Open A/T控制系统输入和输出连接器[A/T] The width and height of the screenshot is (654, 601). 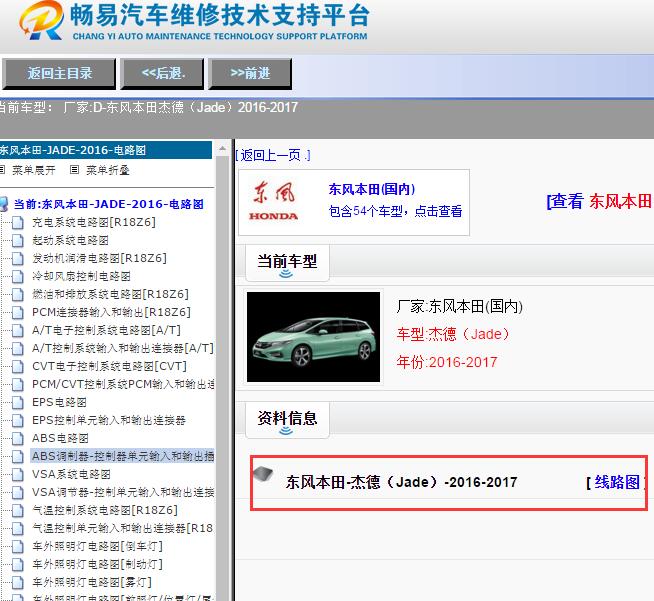point(123,348)
